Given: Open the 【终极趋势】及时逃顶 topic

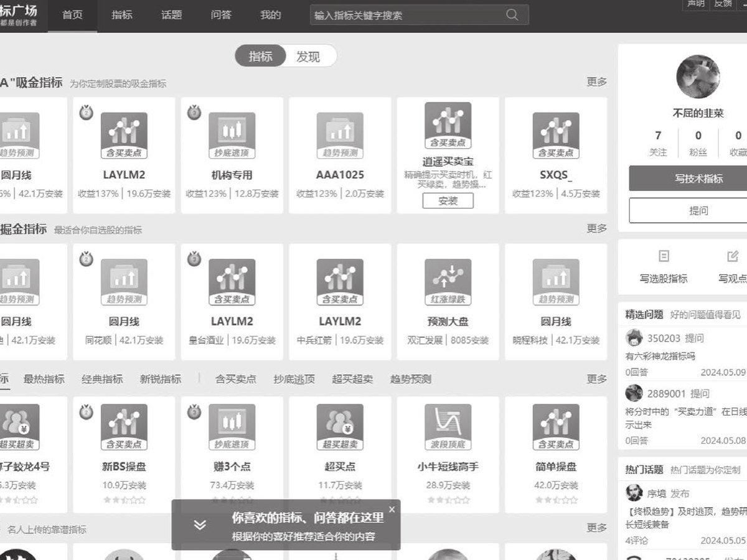Looking at the screenshot, I should point(686,518).
